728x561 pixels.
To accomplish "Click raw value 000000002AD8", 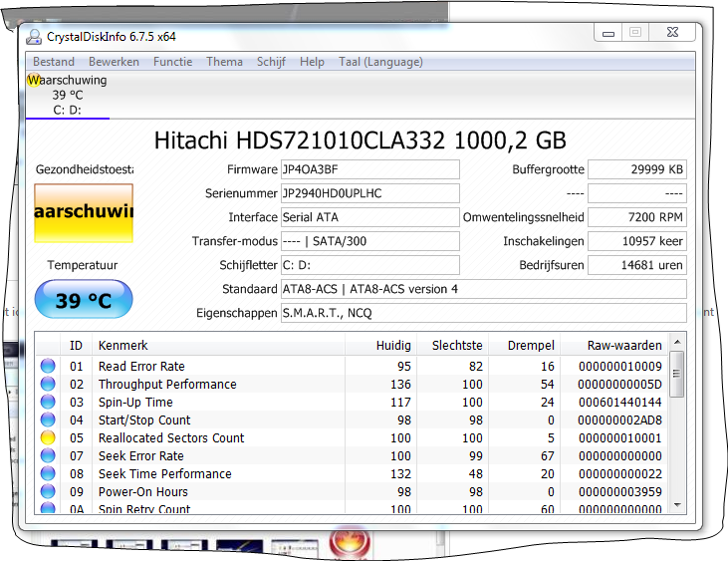I will (620, 421).
